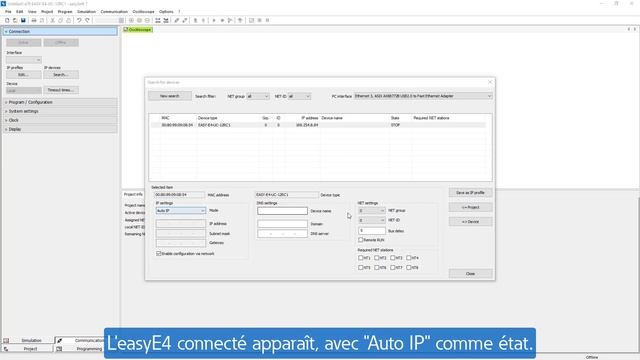640x360 pixels.
Task: Open the Communication menu
Action: pyautogui.click(x=114, y=11)
